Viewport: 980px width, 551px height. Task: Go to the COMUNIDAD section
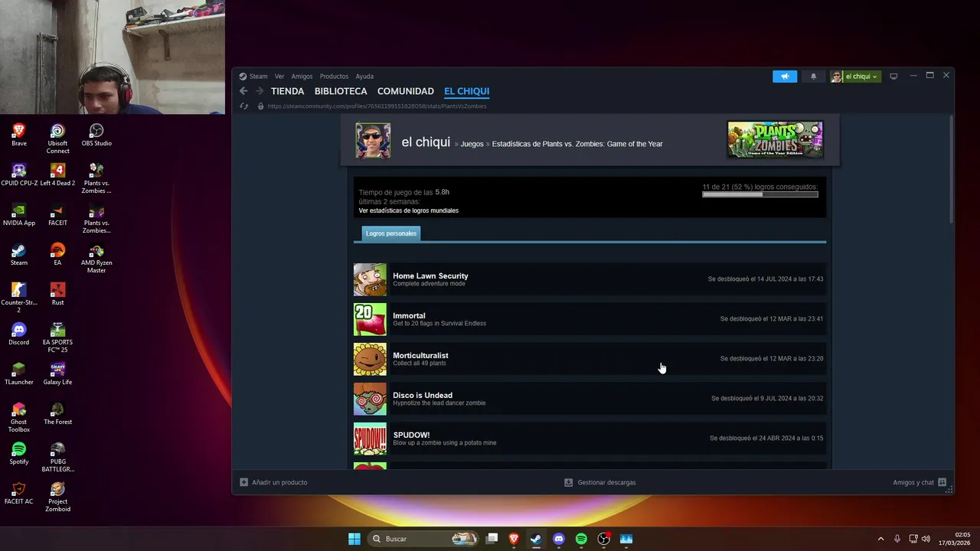(x=406, y=91)
